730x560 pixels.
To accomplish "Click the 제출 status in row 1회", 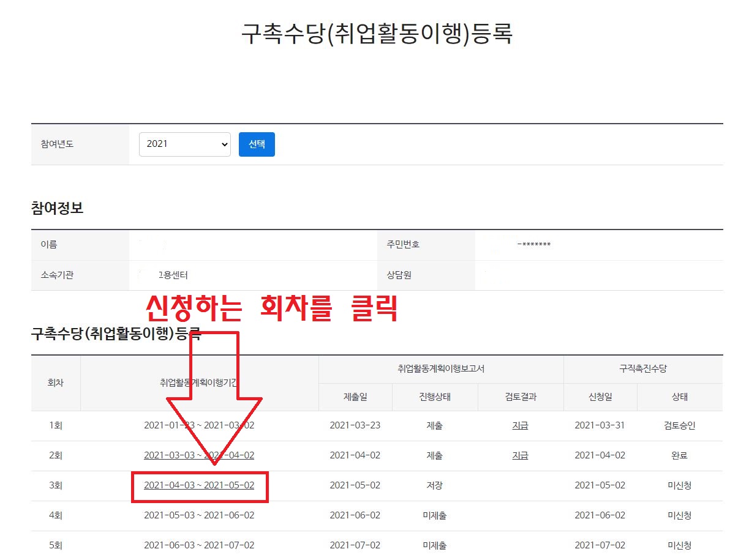I will tap(434, 425).
